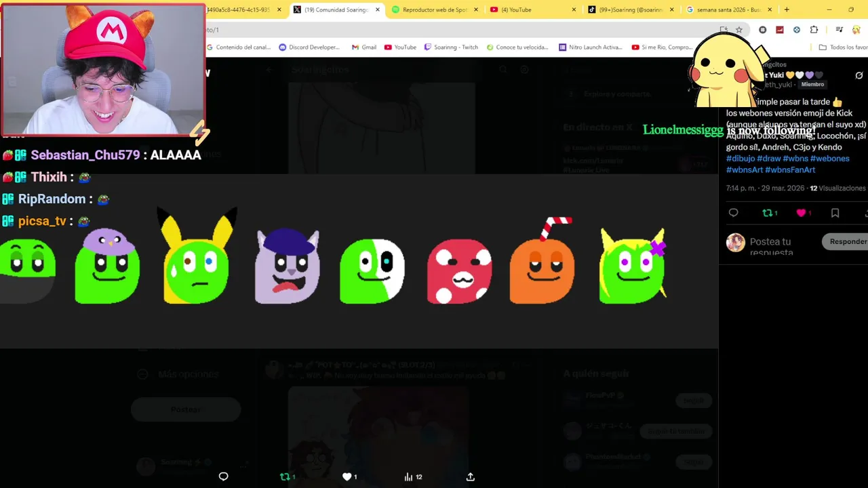Close the Spotify web player tab

[x=476, y=9]
